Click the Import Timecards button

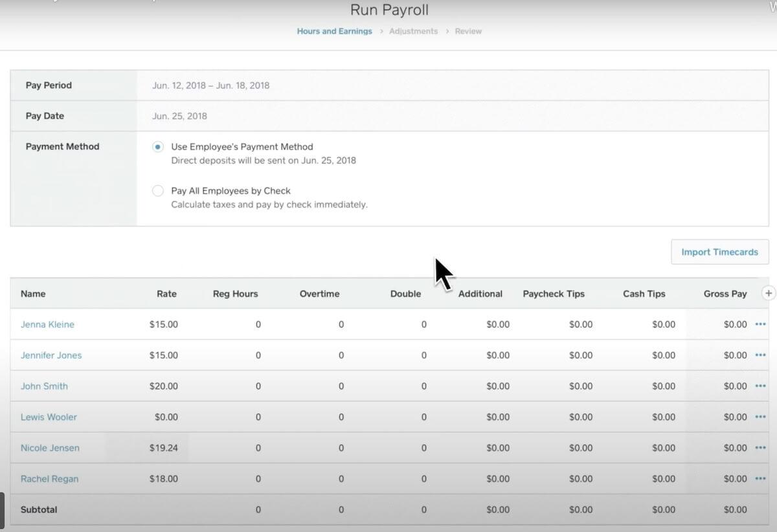click(x=719, y=252)
